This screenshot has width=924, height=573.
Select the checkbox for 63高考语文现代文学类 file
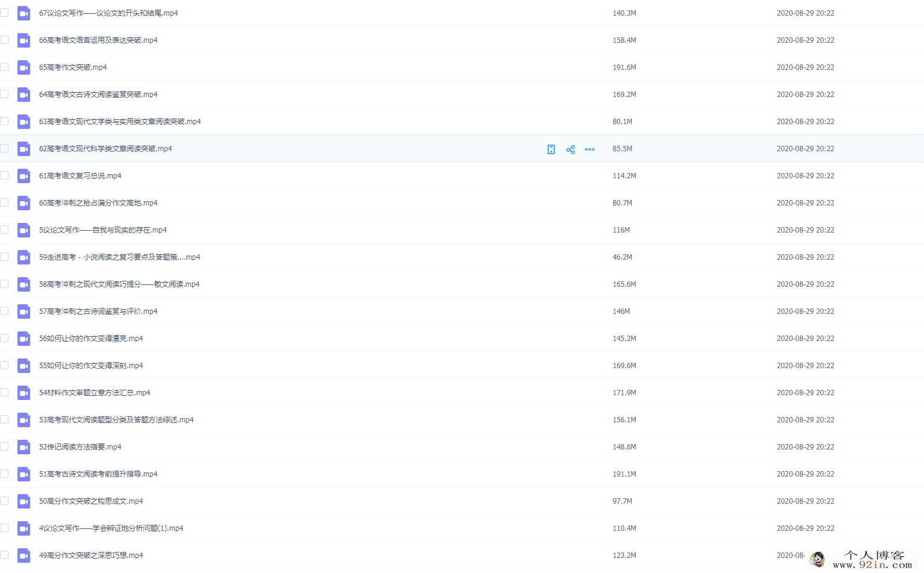pos(4,121)
